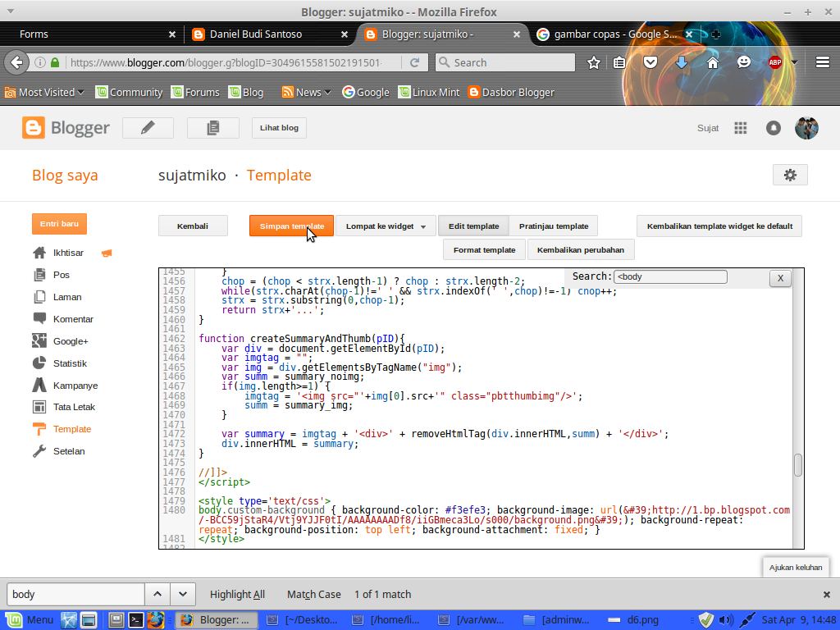Click the Ikhtisar megaphone icon

point(107,253)
